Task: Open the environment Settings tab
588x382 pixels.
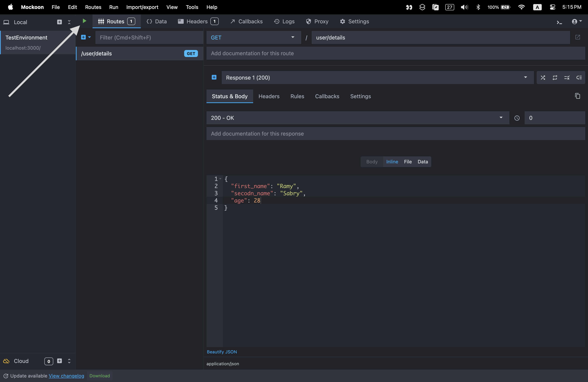Action: coord(354,22)
